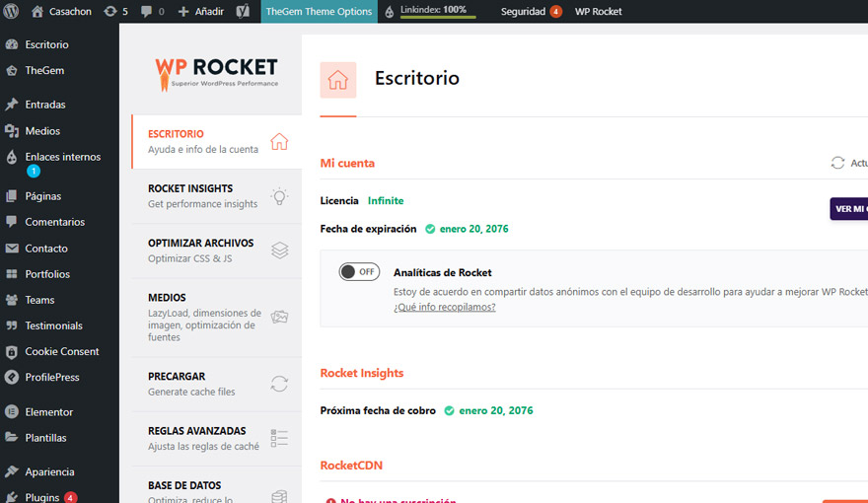This screenshot has height=503, width=868.
Task: Click the Precargar refresh arrows icon
Action: pyautogui.click(x=279, y=384)
